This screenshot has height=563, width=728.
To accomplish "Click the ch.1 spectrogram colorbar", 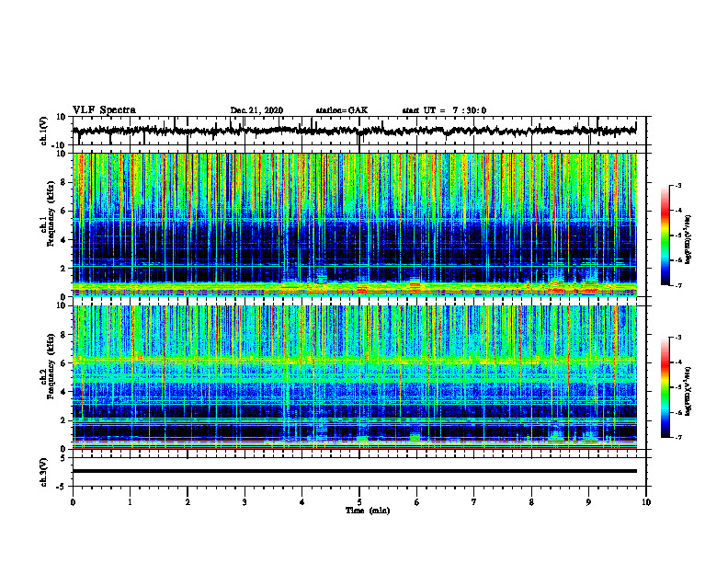I will tap(665, 236).
